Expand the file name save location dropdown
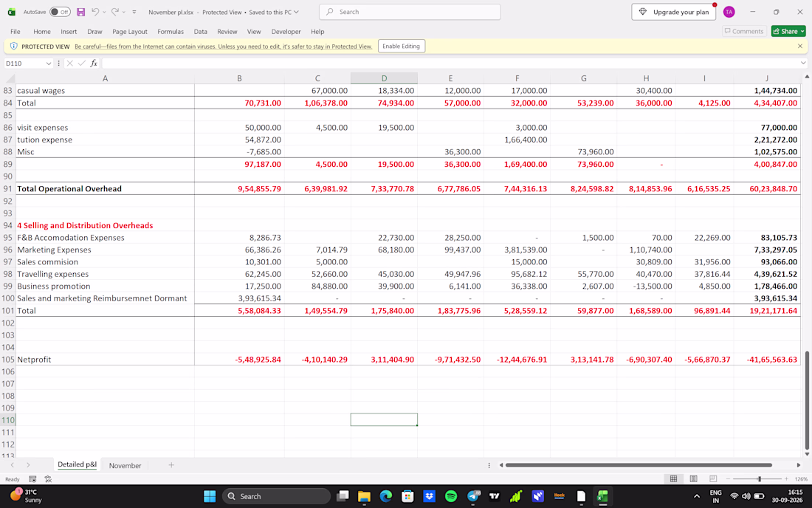Screen dimensions: 812x508 (x=296, y=12)
